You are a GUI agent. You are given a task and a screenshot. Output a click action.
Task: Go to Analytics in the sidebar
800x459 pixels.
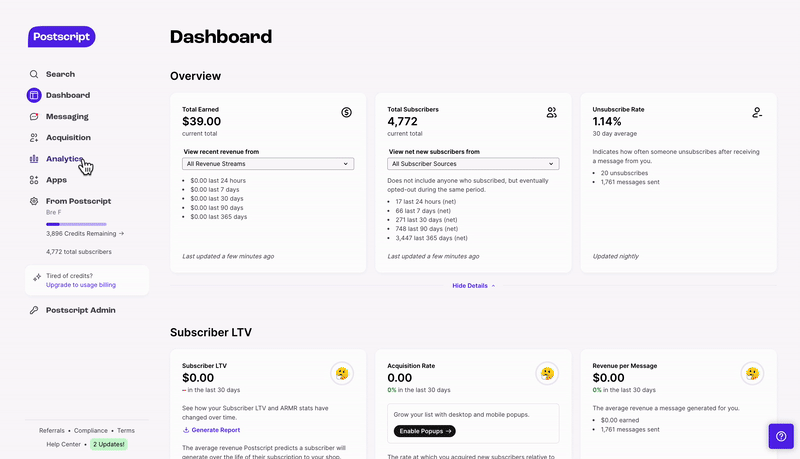coord(64,159)
